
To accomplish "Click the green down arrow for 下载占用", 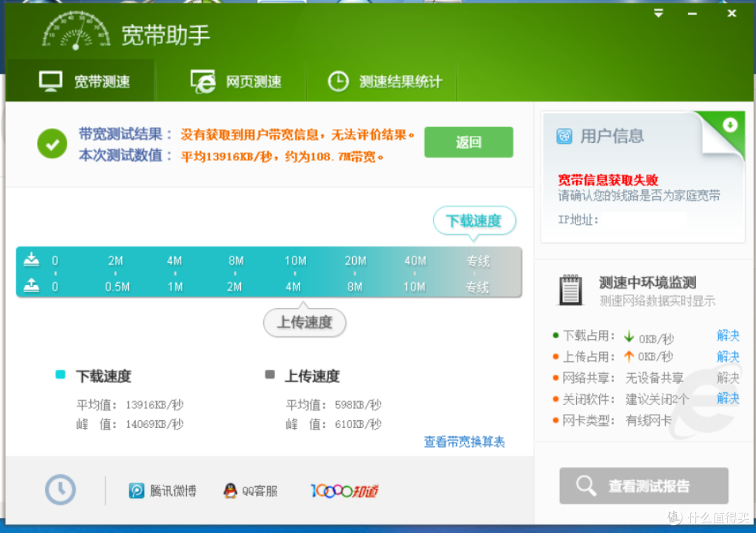I will 629,336.
